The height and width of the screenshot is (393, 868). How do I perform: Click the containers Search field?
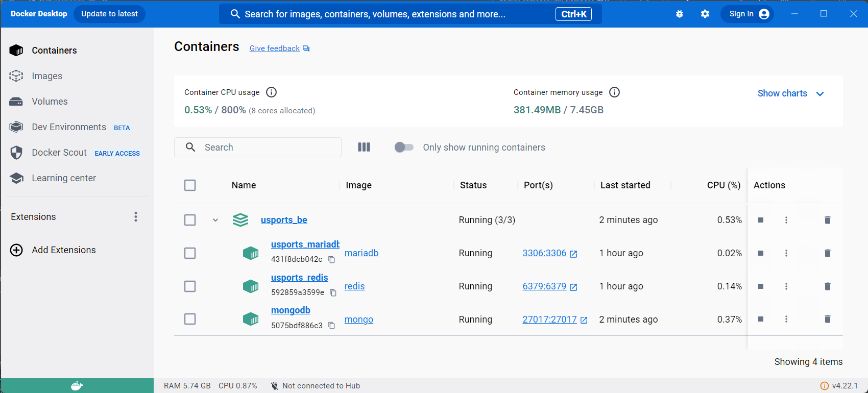[x=258, y=147]
